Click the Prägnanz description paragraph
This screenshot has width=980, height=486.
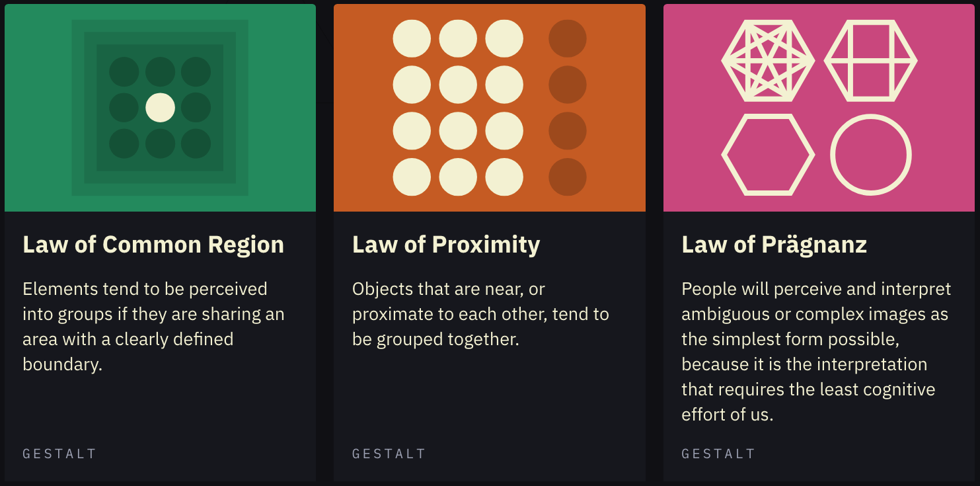(816, 352)
